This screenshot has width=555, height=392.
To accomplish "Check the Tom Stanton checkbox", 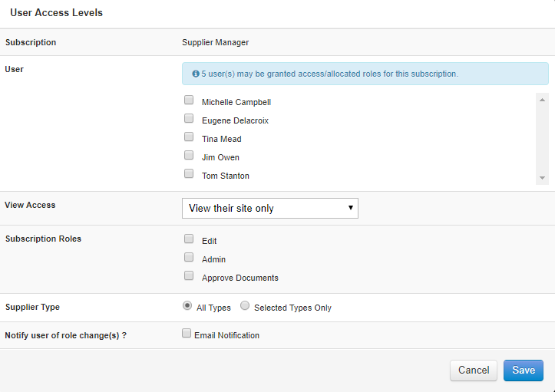I will tap(189, 174).
